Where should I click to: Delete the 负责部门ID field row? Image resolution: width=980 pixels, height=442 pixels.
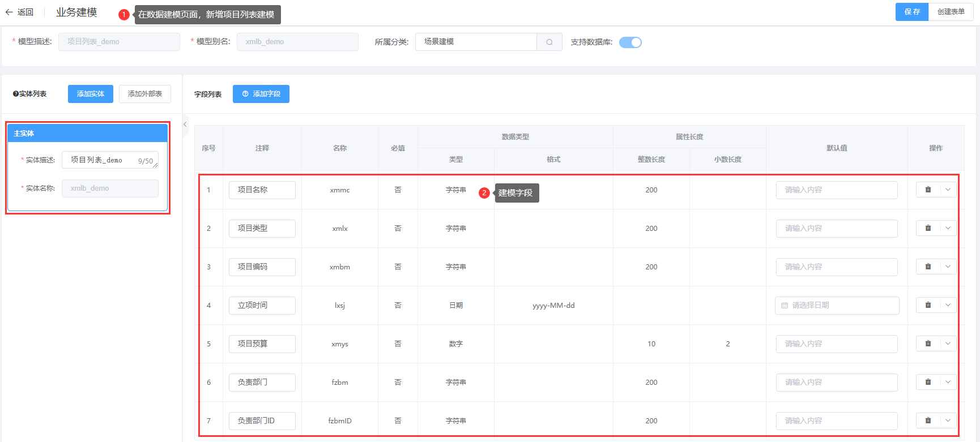(928, 421)
